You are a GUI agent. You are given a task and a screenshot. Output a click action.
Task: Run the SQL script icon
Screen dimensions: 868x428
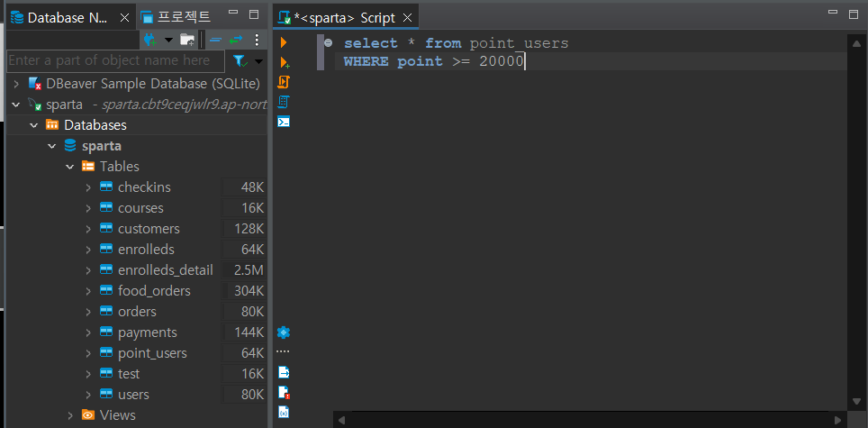pos(284,82)
